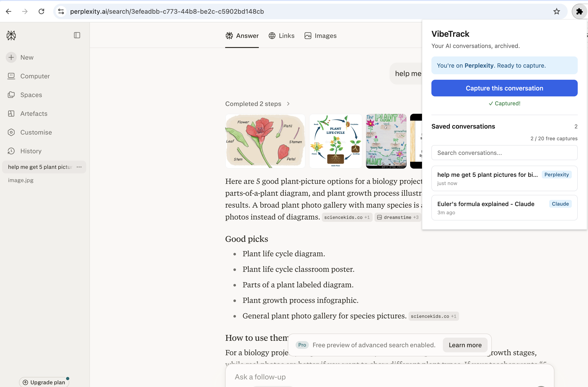Open saved Perplexity plant pictures conversation
Viewport: 588px width, 387px height.
tap(504, 178)
